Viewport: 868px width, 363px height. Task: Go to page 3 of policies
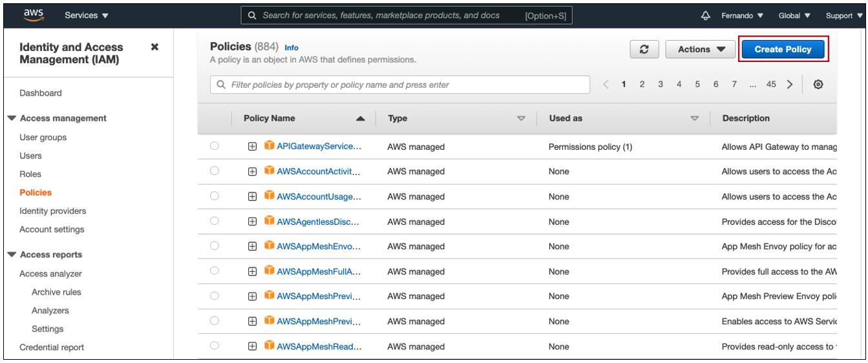661,85
